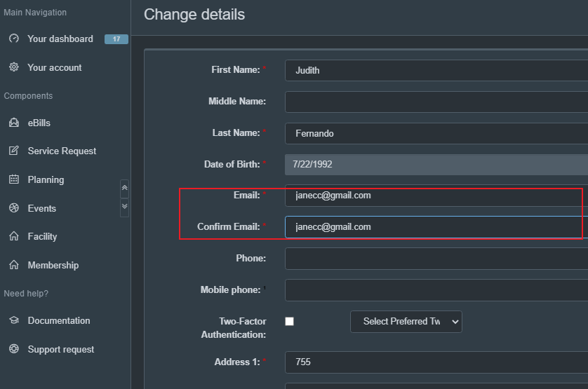
Task: Click the dashboard gauge icon
Action: (x=13, y=39)
